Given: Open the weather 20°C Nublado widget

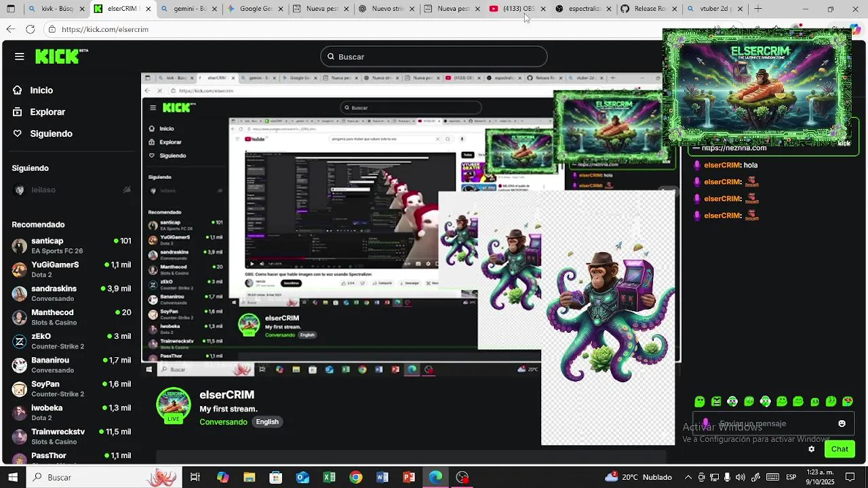Looking at the screenshot, I should click(x=638, y=477).
